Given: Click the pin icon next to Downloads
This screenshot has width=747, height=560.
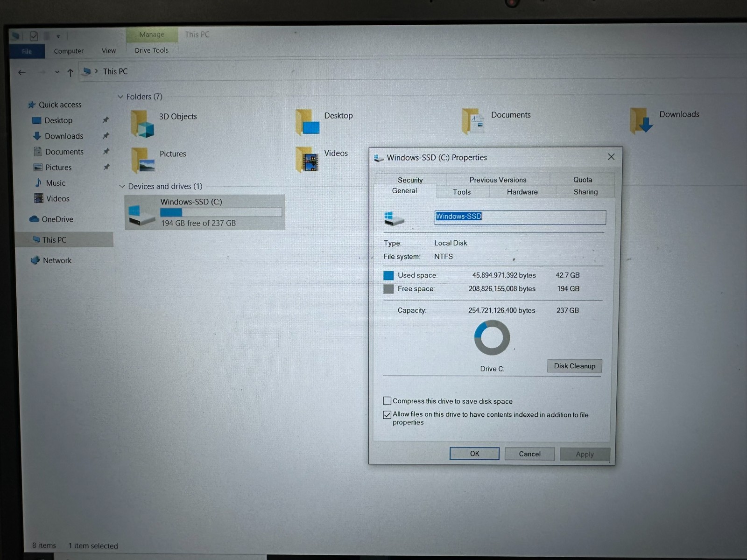Looking at the screenshot, I should [x=106, y=136].
